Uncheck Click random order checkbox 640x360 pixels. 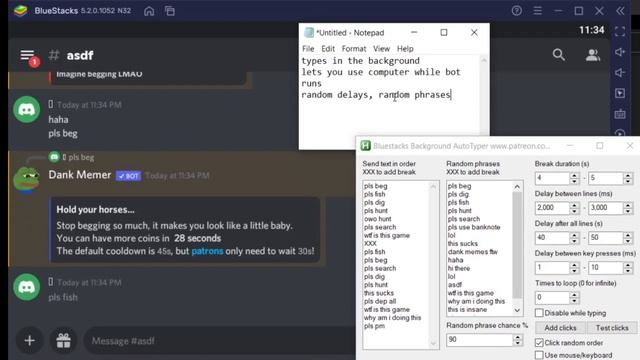pyautogui.click(x=539, y=342)
